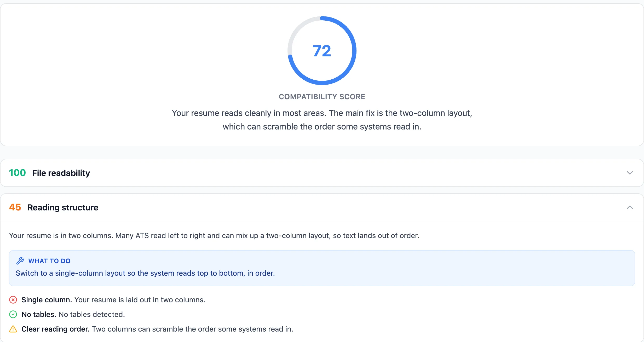This screenshot has width=644, height=342.
Task: Click the wrench icon beside What To Do
Action: coord(20,261)
